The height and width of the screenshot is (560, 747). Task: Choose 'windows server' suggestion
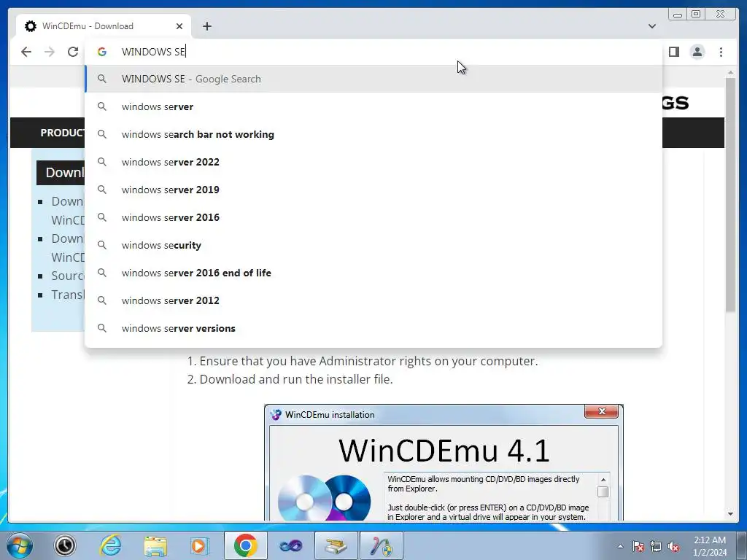point(373,106)
